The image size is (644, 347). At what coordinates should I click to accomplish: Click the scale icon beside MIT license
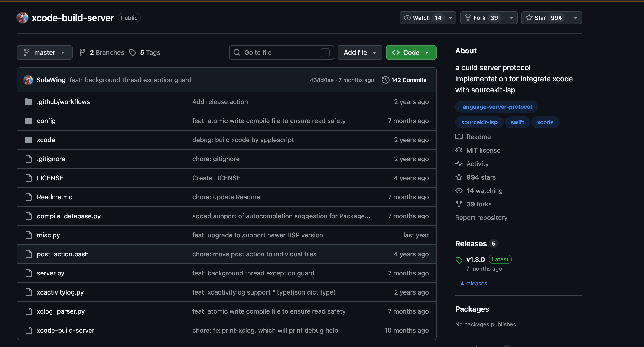(459, 150)
